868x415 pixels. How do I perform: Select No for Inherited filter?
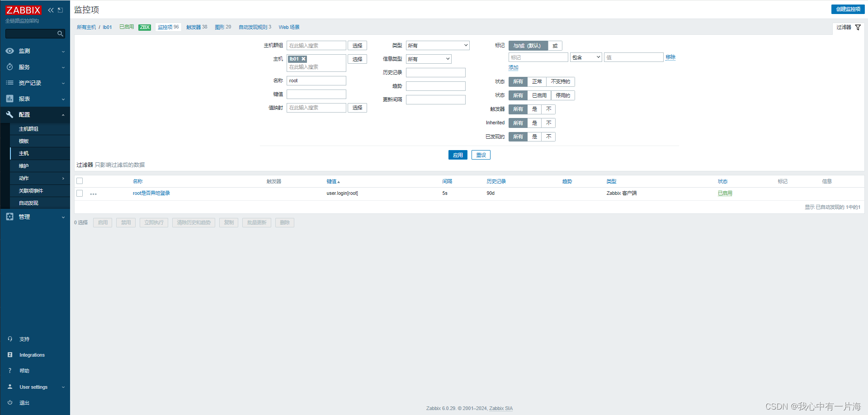pyautogui.click(x=549, y=123)
